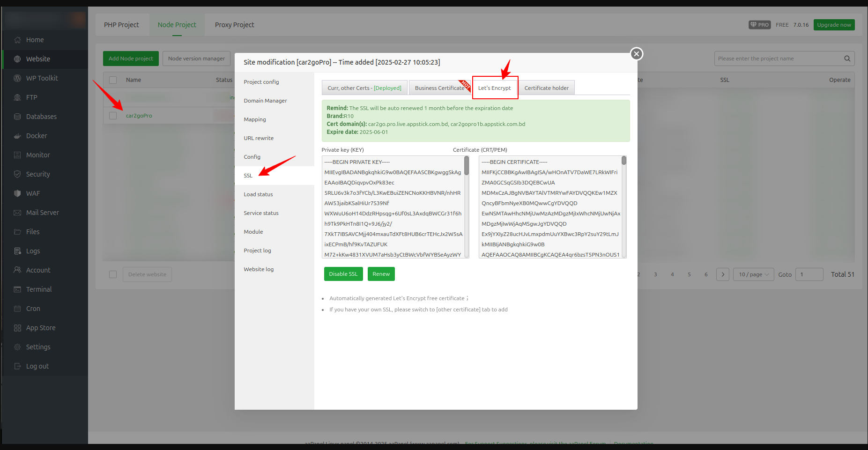Toggle the select-all checkbox in Name header
This screenshot has height=450, width=868.
click(x=113, y=80)
